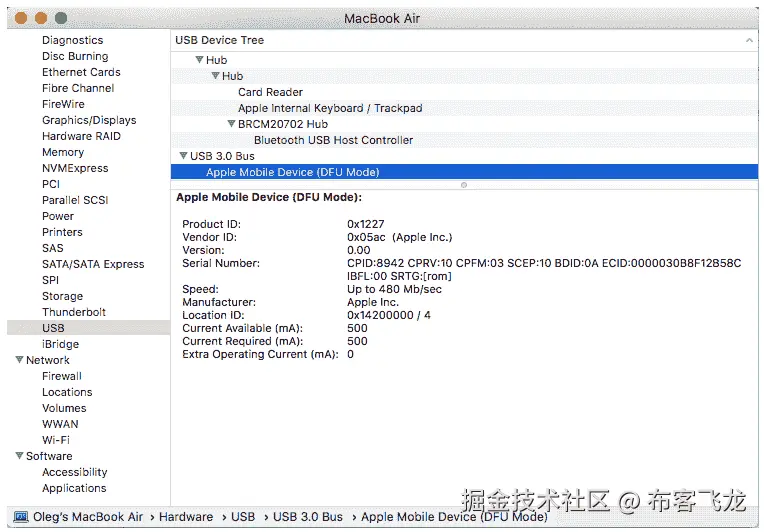Select Diagnostics in the sidebar
The height and width of the screenshot is (532, 764).
pos(73,40)
